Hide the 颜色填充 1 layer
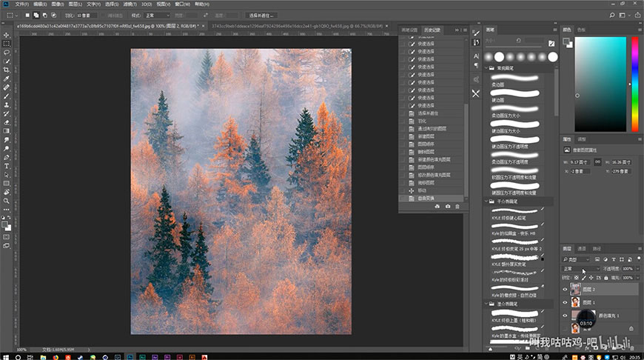This screenshot has width=644, height=360. pos(566,316)
